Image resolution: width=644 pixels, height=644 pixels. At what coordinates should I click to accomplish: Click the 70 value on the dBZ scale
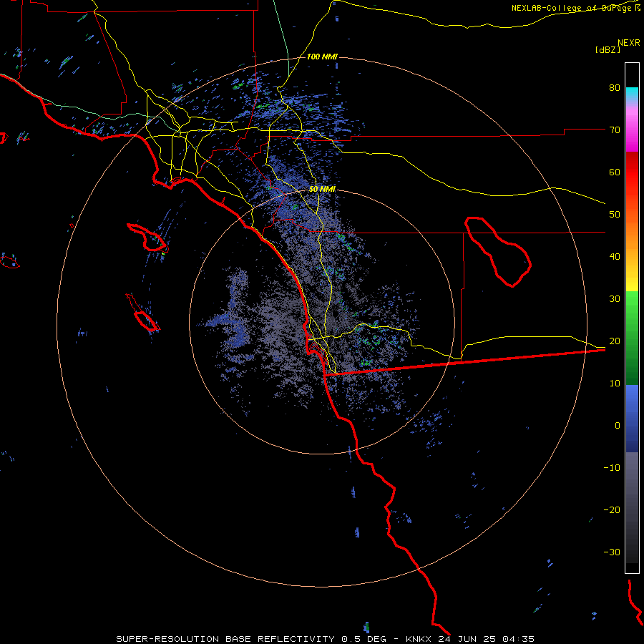[615, 130]
